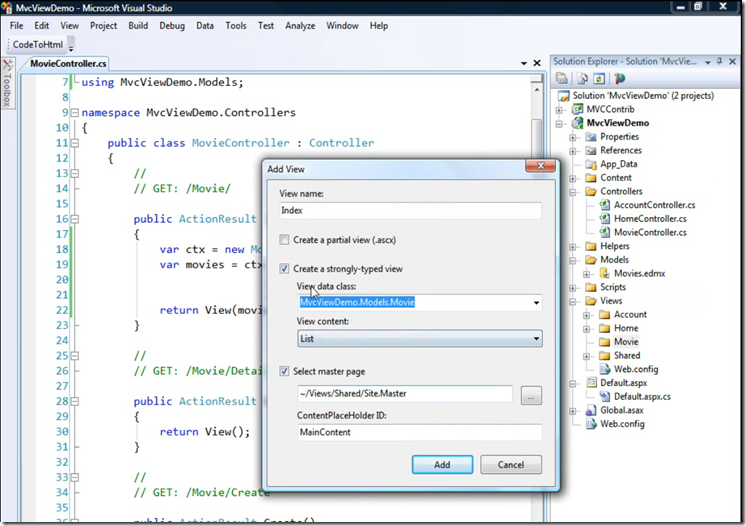The height and width of the screenshot is (526, 746).
Task: Expand the Account folder under Views
Action: click(x=587, y=315)
